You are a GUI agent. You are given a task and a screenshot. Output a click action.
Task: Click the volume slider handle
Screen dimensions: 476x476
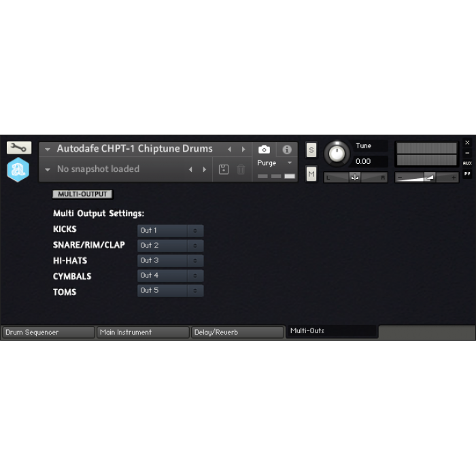pos(430,177)
